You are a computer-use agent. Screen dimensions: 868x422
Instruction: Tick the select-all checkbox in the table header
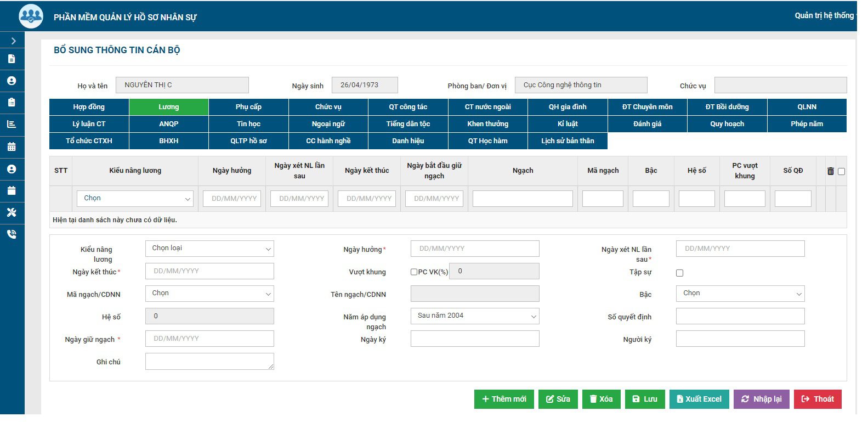click(841, 171)
